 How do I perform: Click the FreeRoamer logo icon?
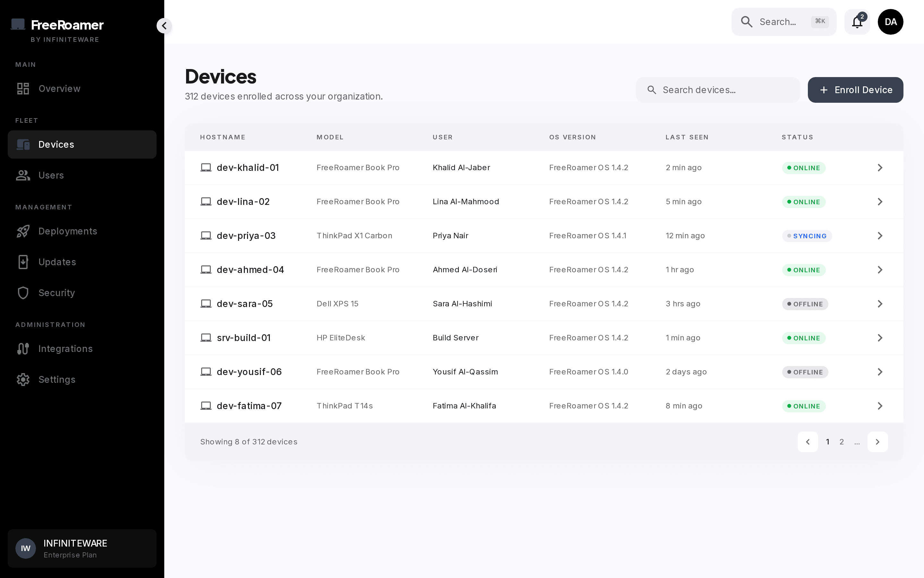coord(18,24)
